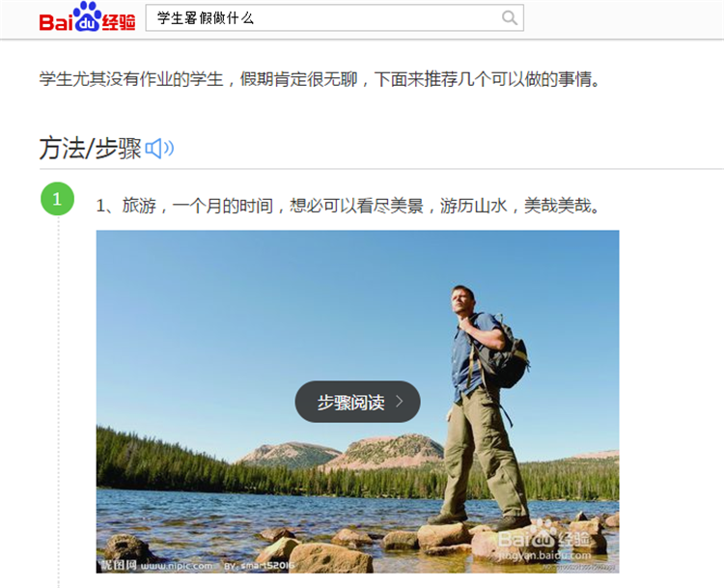Screen dimensions: 724x588
Task: Click the magnifier search icon
Action: click(510, 18)
